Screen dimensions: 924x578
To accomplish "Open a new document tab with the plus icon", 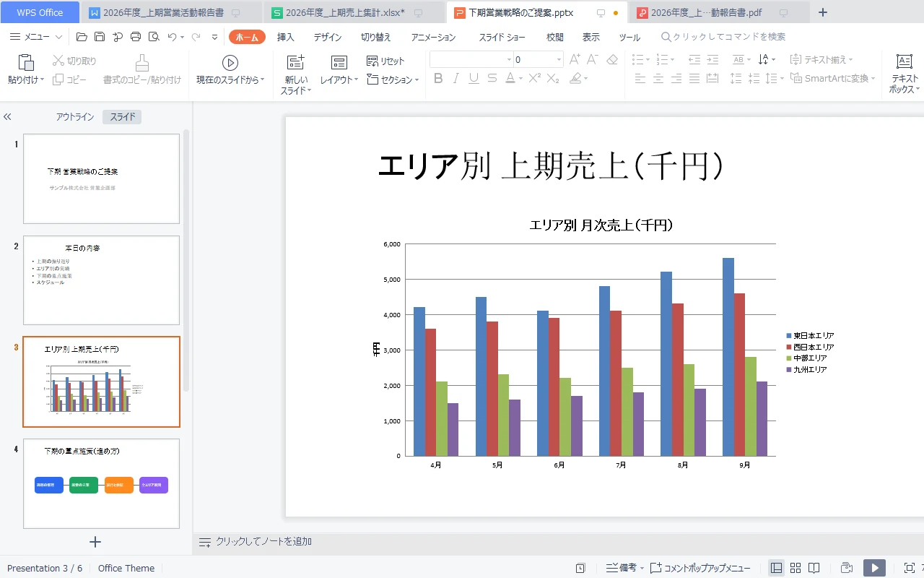I will pyautogui.click(x=822, y=12).
